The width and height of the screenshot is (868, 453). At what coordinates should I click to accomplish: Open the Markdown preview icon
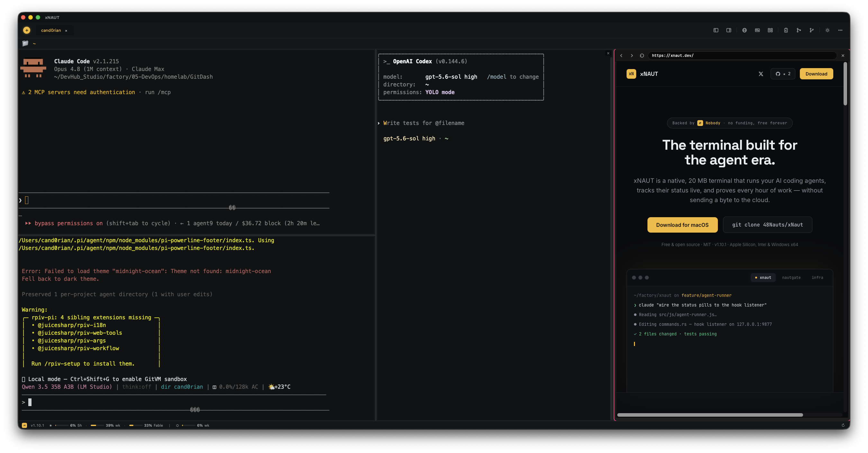point(757,30)
